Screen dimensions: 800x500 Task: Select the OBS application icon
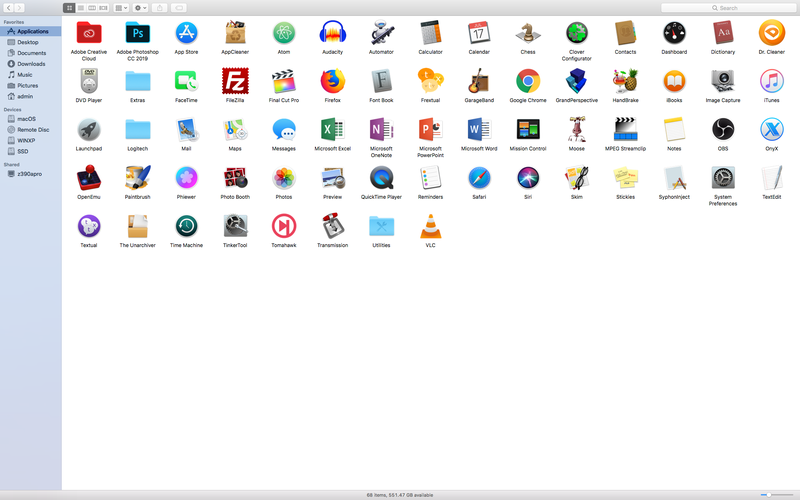tap(722, 130)
